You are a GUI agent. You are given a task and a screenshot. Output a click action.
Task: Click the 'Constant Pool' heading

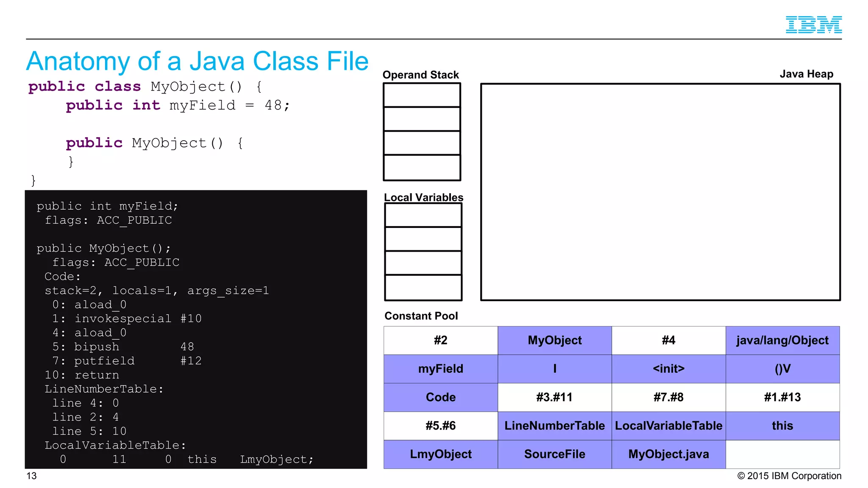tap(421, 316)
